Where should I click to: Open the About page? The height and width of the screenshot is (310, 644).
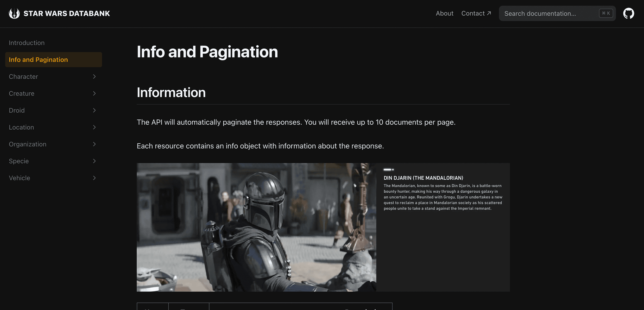(x=444, y=13)
